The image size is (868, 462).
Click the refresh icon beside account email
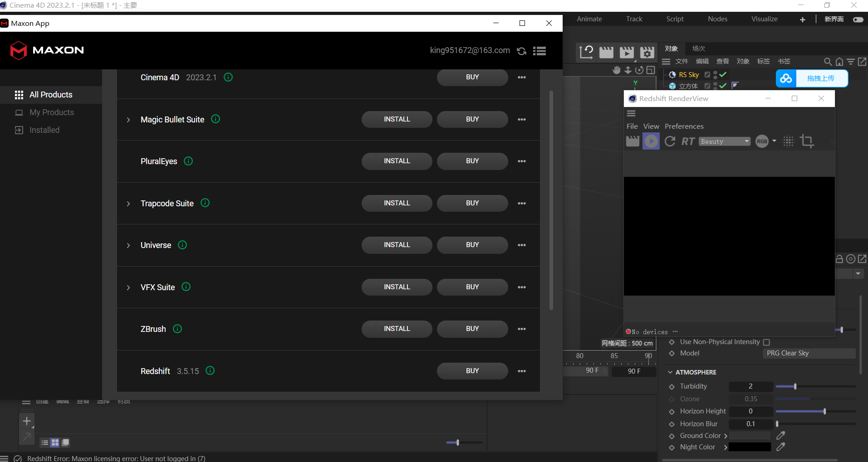click(521, 51)
